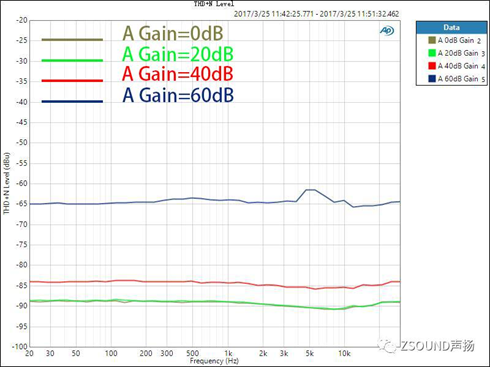Click the Data legend header

452,27
